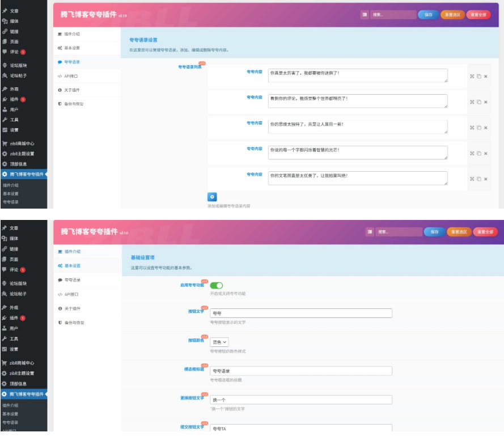Click move handle of '你的思维太独特了' entry
504x445 pixels.
[472, 128]
